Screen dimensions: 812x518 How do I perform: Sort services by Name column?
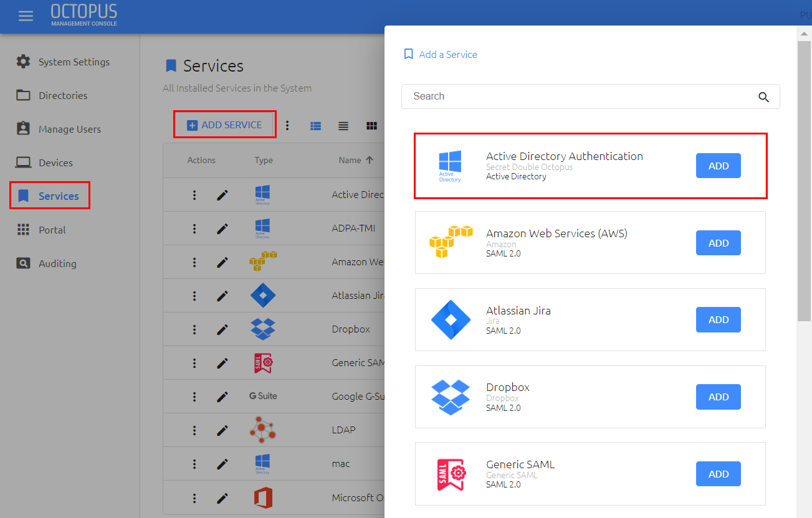point(356,160)
